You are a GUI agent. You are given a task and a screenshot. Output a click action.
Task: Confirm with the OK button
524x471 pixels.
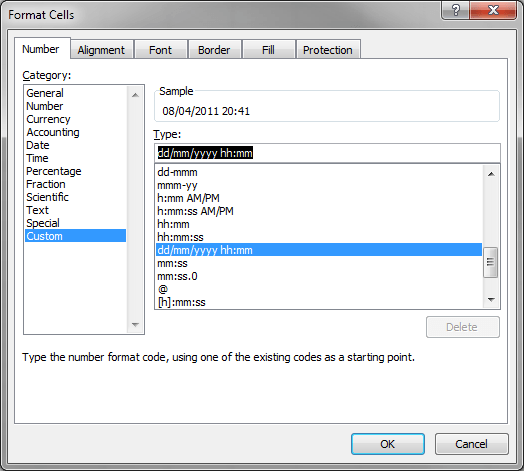tap(388, 444)
